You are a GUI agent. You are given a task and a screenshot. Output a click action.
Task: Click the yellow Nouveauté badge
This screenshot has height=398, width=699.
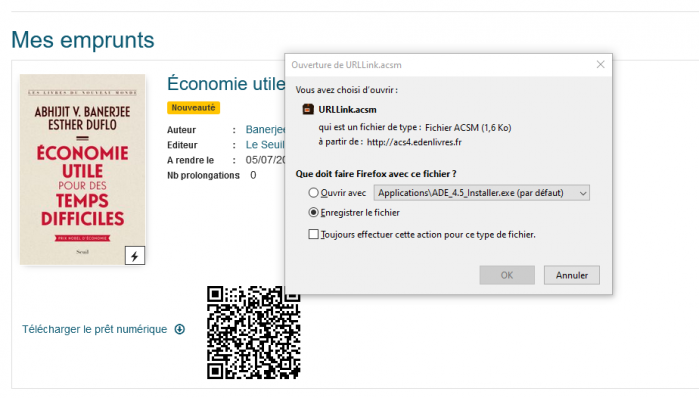click(193, 108)
